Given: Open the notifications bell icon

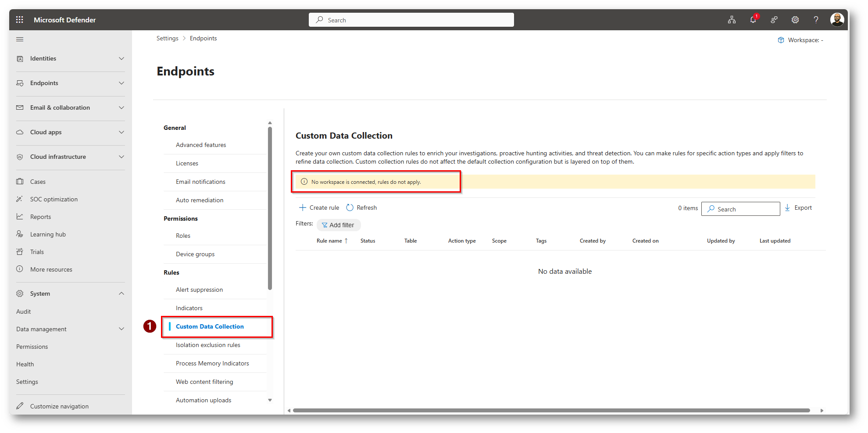Looking at the screenshot, I should coord(753,20).
